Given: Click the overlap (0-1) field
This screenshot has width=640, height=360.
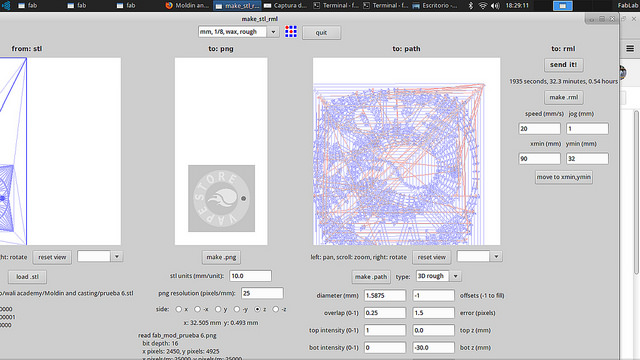Looking at the screenshot, I should [x=385, y=313].
